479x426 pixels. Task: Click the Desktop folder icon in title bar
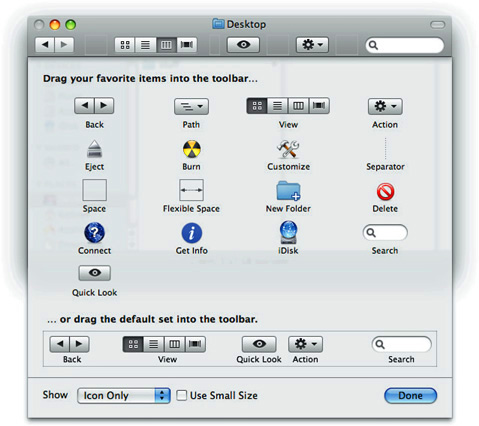218,24
